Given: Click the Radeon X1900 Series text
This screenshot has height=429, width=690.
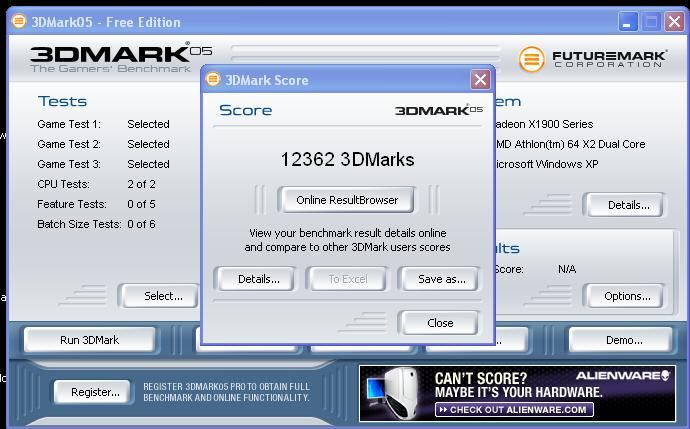Looking at the screenshot, I should 545,124.
